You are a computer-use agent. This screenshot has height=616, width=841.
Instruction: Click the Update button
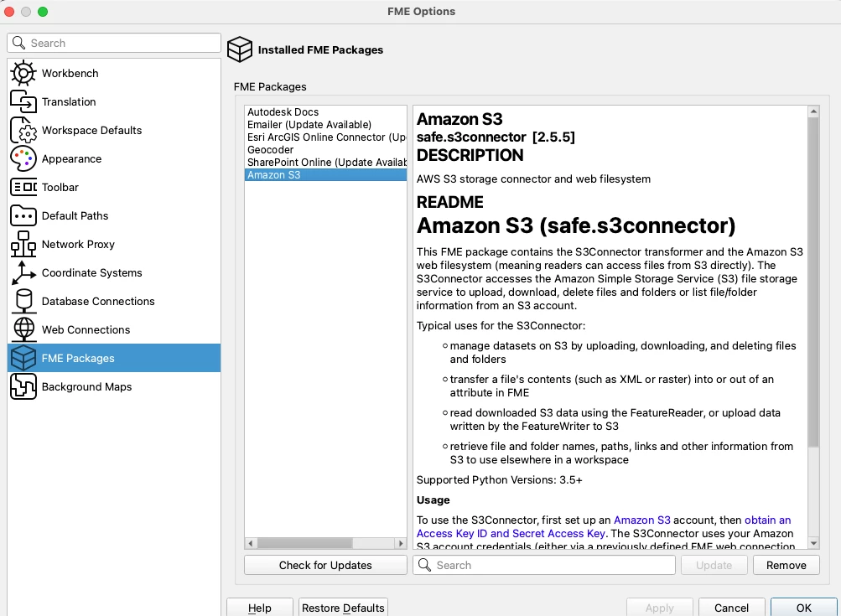[x=714, y=565]
